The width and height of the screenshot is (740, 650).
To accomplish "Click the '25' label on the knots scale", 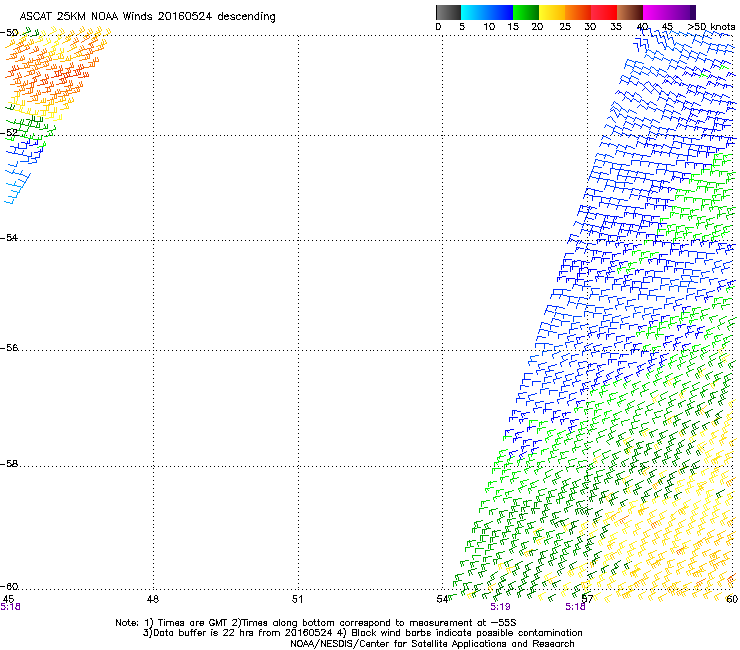I will [565, 27].
